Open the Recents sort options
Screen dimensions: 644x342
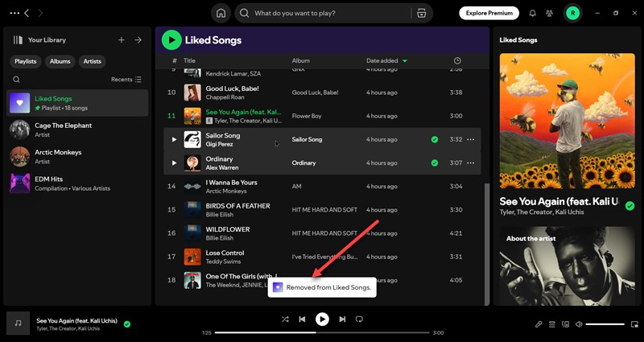point(126,79)
